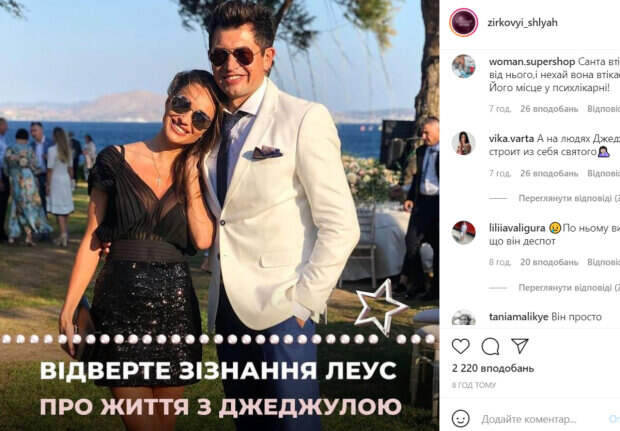Open comments via speech bubble icon
This screenshot has height=431, width=620.
[490, 347]
